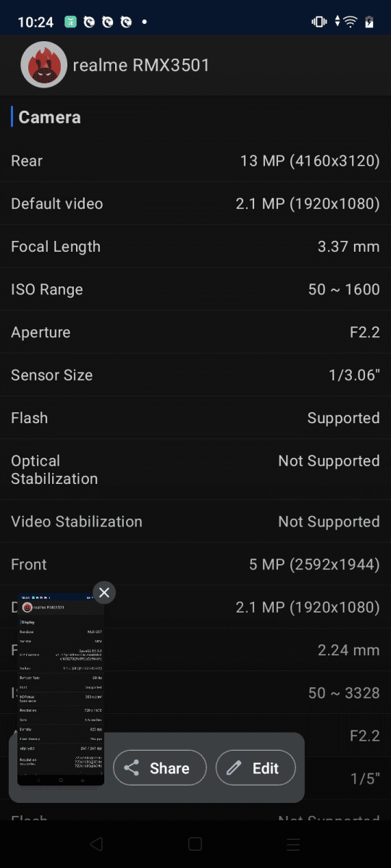391x868 pixels.
Task: Tap the vibrate mode status icon
Action: [319, 22]
